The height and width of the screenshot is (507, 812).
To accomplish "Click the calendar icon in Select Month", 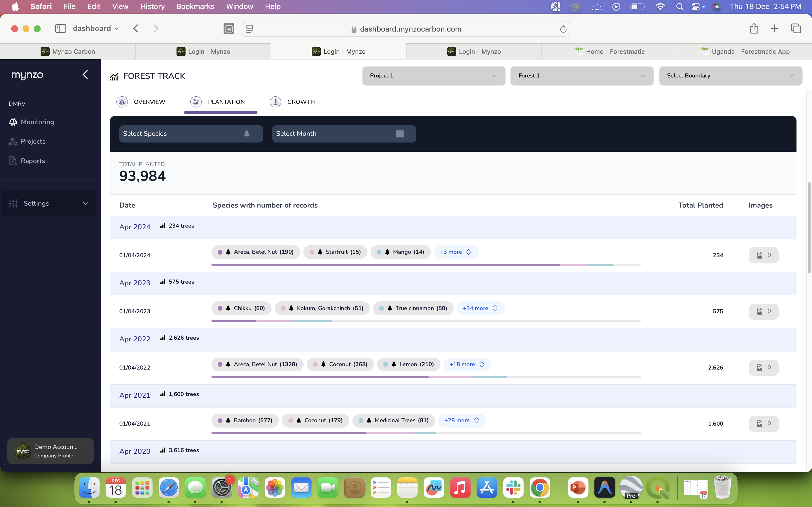I will click(x=399, y=134).
